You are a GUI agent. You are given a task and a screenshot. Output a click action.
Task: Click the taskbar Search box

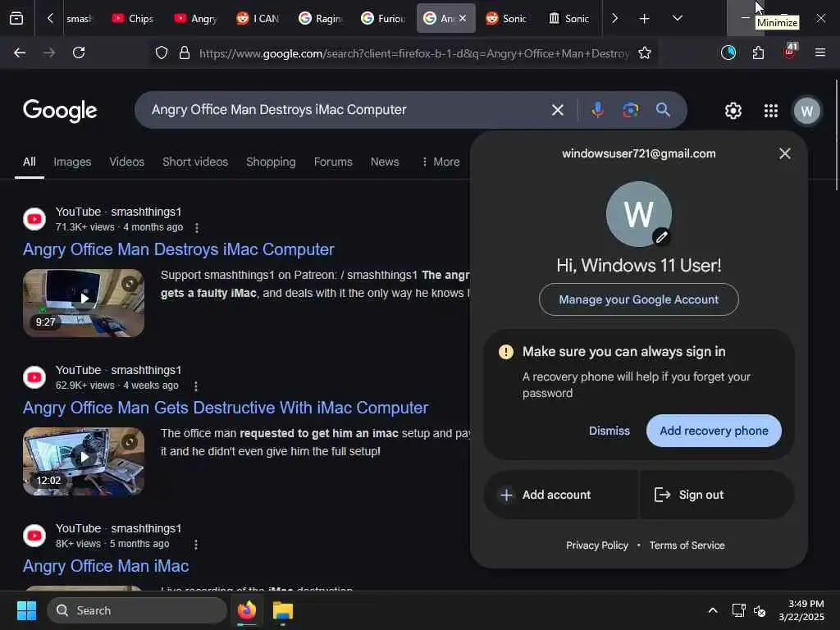tap(137, 610)
